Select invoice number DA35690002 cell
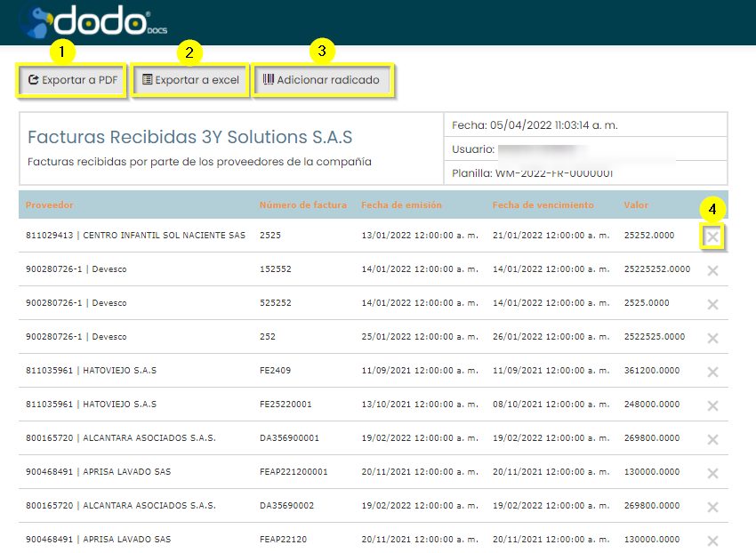Image resolution: width=756 pixels, height=553 pixels. click(x=287, y=505)
